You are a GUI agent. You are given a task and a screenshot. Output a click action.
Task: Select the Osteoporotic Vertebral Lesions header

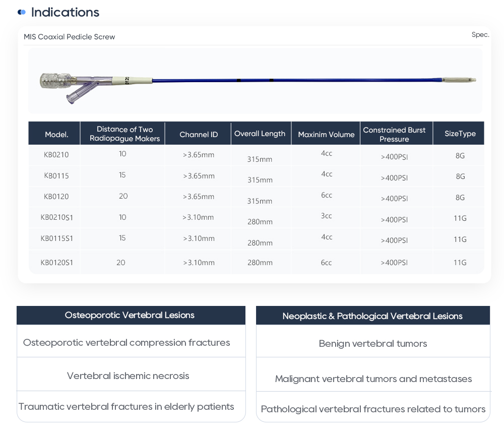tap(130, 315)
